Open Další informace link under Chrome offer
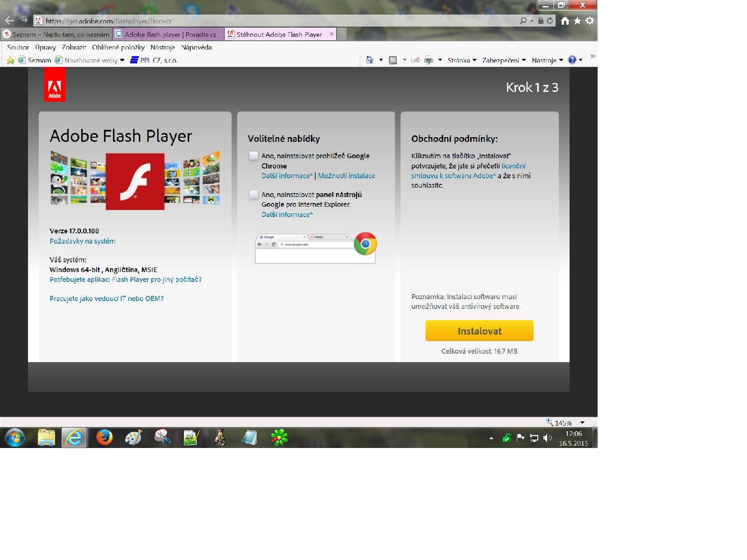Image resolution: width=747 pixels, height=560 pixels. (x=287, y=175)
